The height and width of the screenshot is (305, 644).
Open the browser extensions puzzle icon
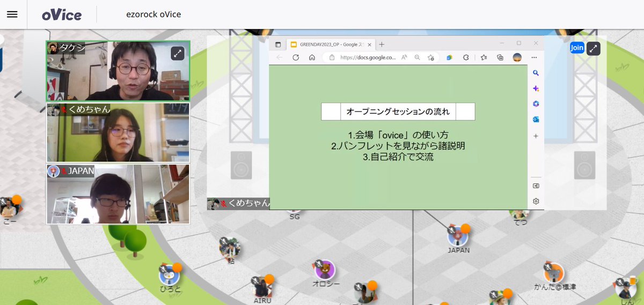pos(466,57)
